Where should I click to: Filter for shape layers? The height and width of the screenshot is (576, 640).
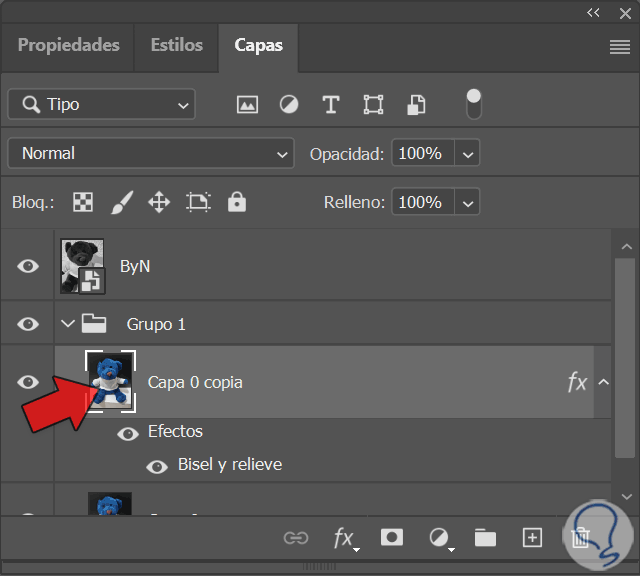pos(373,105)
